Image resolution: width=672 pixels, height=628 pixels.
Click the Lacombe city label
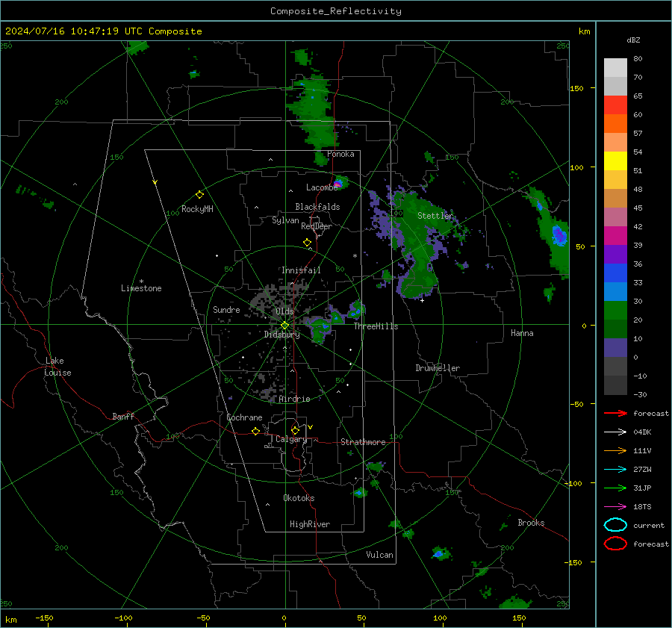(321, 187)
